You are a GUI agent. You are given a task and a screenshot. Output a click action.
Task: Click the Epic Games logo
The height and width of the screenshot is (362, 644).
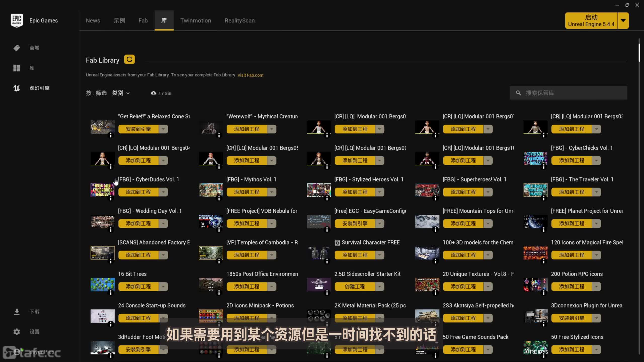17,20
